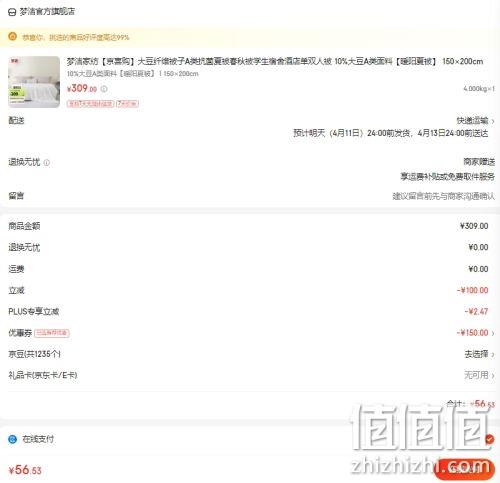Click the 7天价保 tag under the price
The image size is (500, 483).
[127, 104]
